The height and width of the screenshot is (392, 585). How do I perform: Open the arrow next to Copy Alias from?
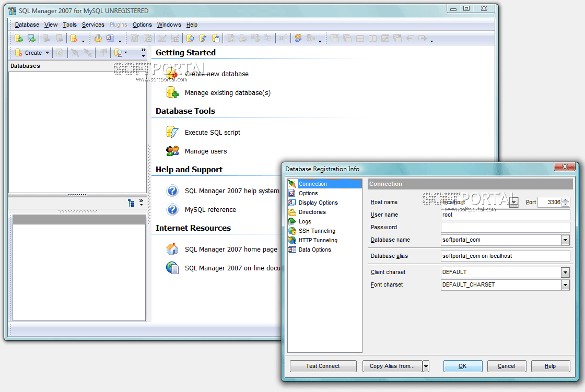(x=426, y=366)
